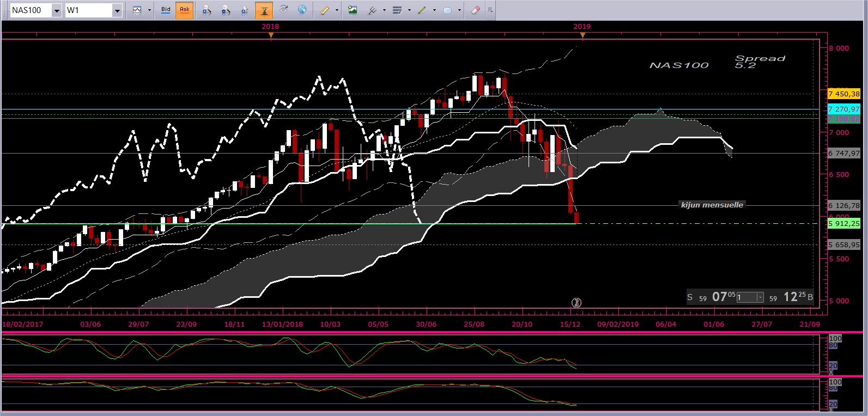Screen dimensions: 868x416
Task: Select the ellipse shape tool
Action: pos(447,10)
